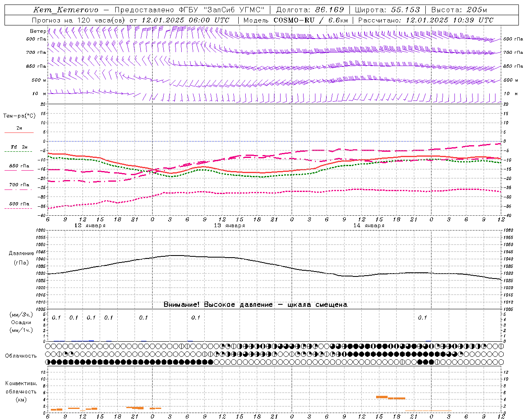
Task: Select 'Прогноз на 120 часа(ов)' header text
Action: click(79, 20)
